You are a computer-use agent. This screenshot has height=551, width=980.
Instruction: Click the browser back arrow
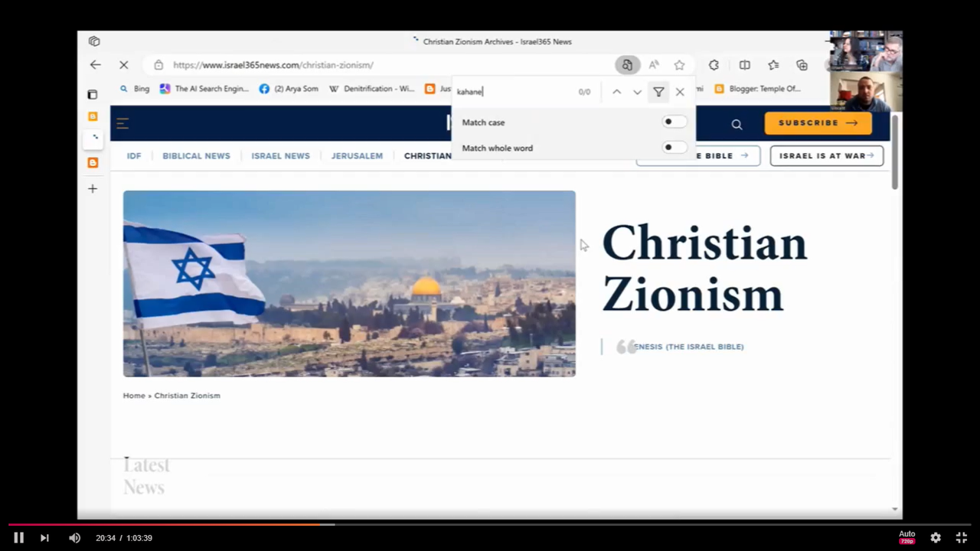tap(95, 65)
